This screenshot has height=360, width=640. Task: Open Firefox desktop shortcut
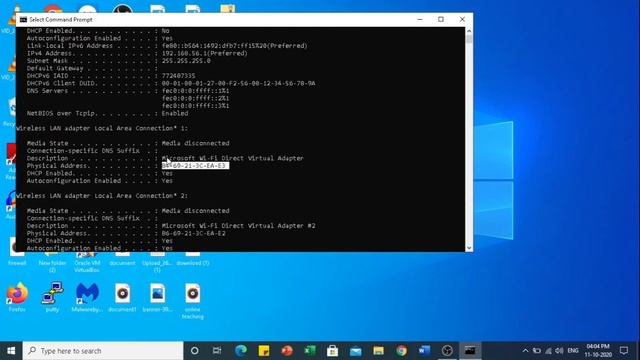(17, 298)
